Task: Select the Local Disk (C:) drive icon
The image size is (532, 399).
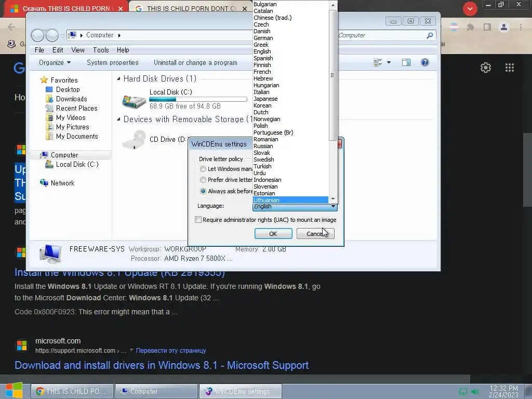Action: pyautogui.click(x=134, y=100)
